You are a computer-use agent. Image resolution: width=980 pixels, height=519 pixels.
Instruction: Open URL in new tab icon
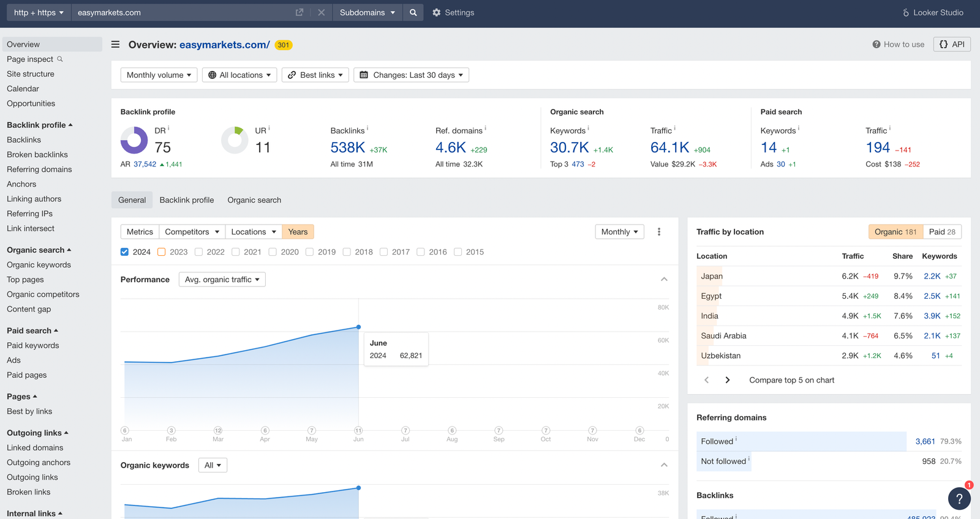coord(300,12)
